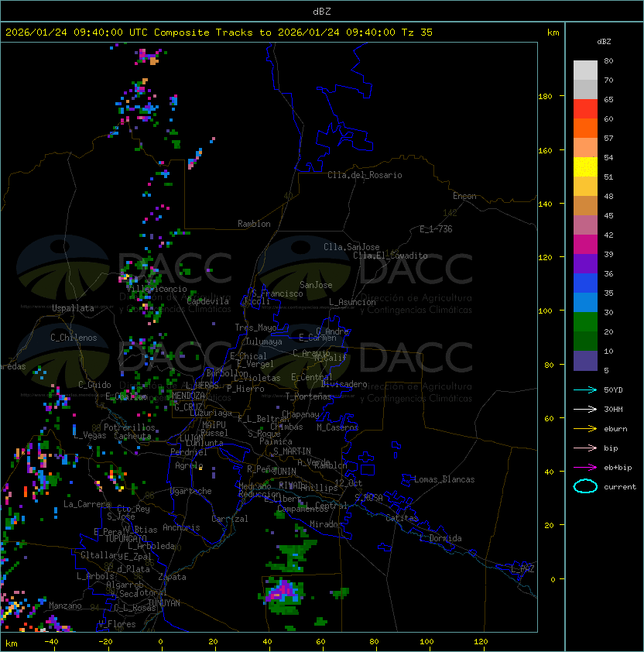Click the Clla.SanJose map label
Viewport: 644px width, 652px height.
click(x=351, y=247)
